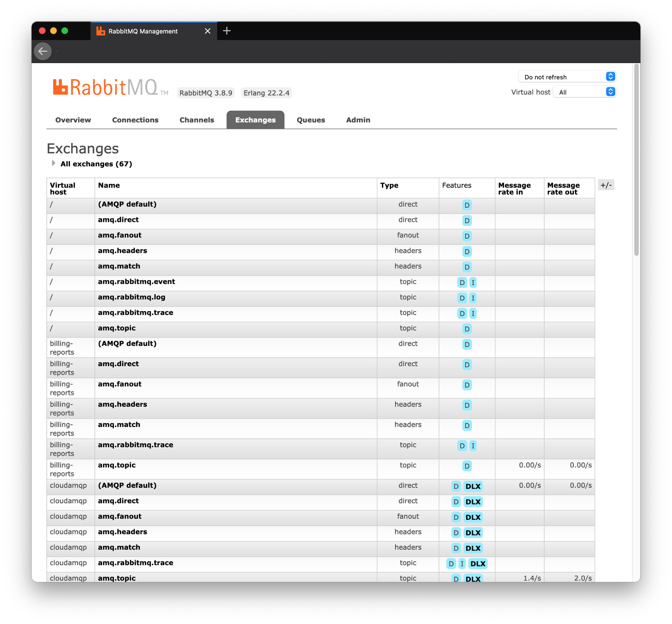Sort by the Type column header
Viewport: 672px width, 624px height.
[389, 185]
